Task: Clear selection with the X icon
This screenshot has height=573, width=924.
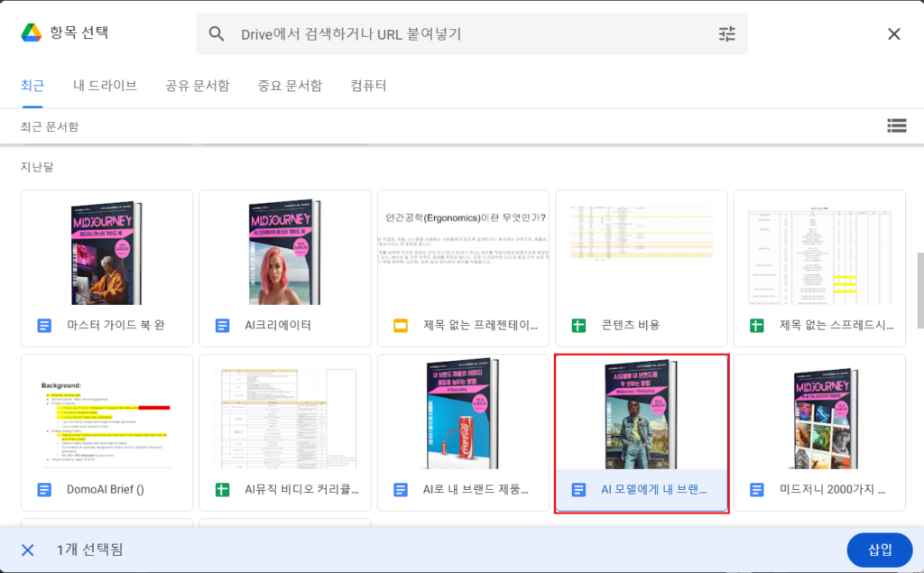Action: click(x=28, y=550)
